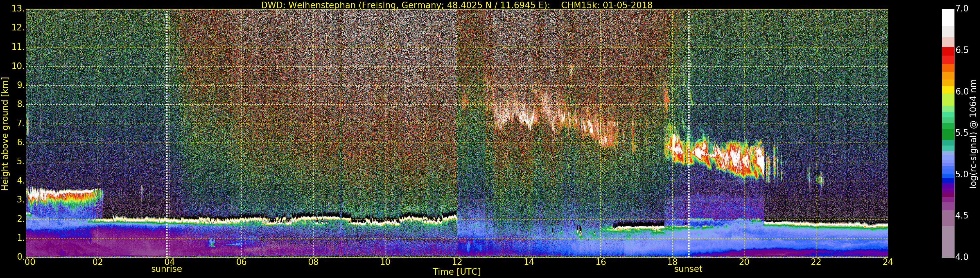Click the green colorbar band near 5.5
The width and height of the screenshot is (980, 278).
click(948, 133)
